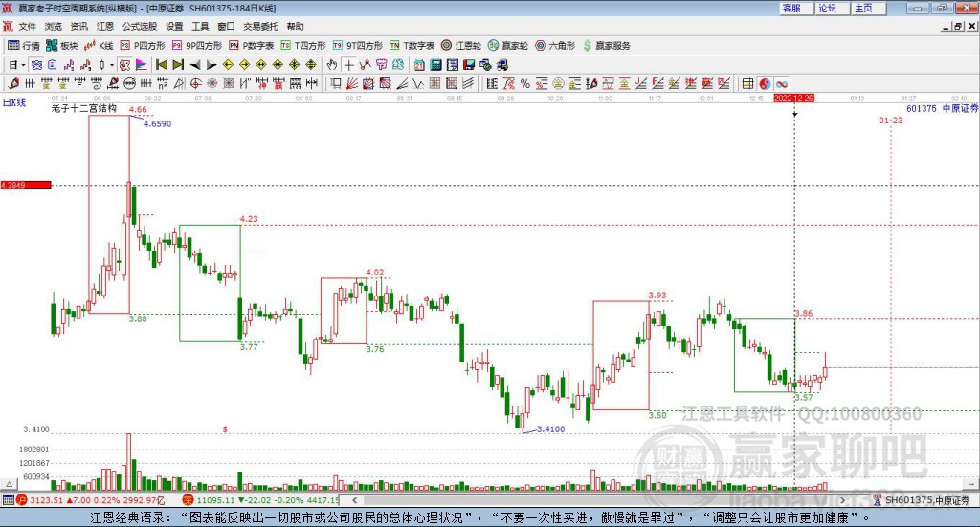This screenshot has height=527, width=980.
Task: Open the 浏览 menu
Action: click(54, 26)
